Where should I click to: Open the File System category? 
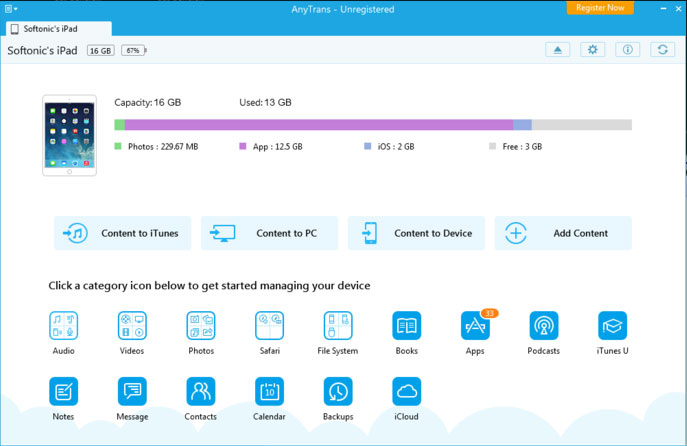[338, 326]
